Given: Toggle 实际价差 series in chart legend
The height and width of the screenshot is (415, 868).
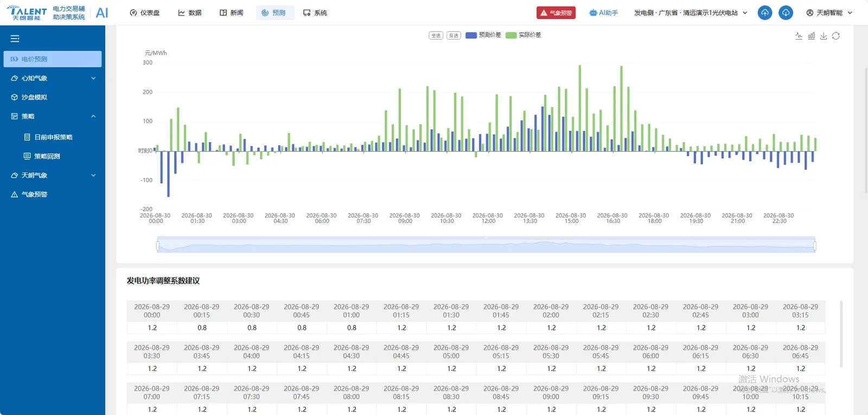Looking at the screenshot, I should click(x=523, y=35).
